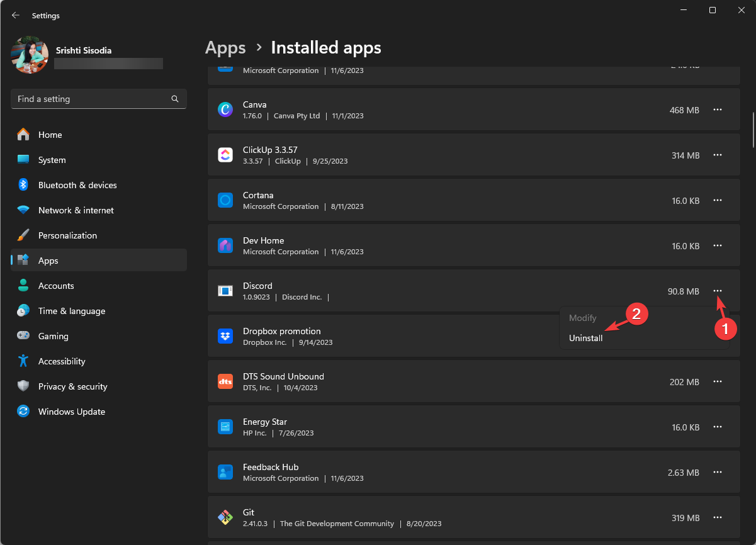Click the Cortana app icon

[x=225, y=200]
